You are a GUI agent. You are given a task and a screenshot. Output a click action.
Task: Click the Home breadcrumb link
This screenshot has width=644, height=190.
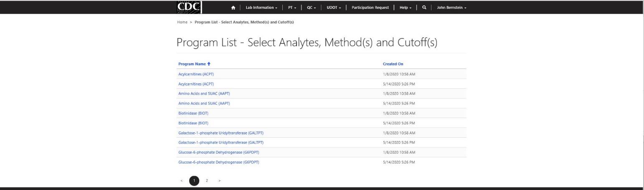tap(182, 22)
